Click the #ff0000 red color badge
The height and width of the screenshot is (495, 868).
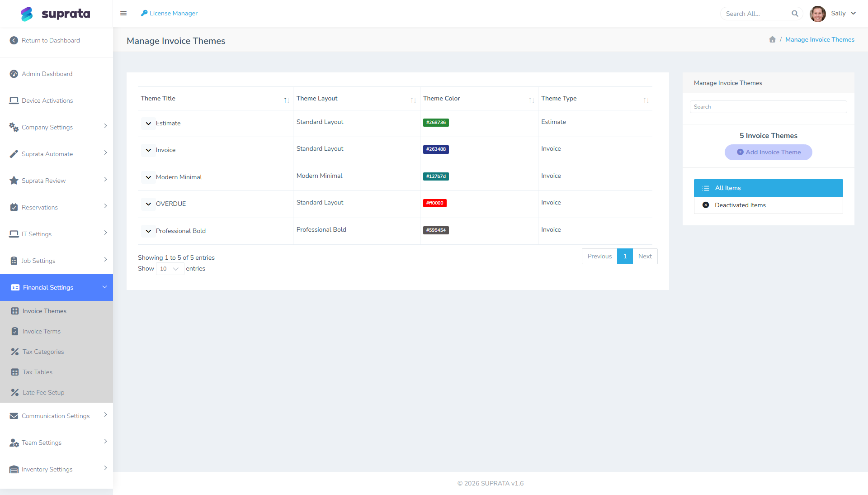click(x=434, y=203)
